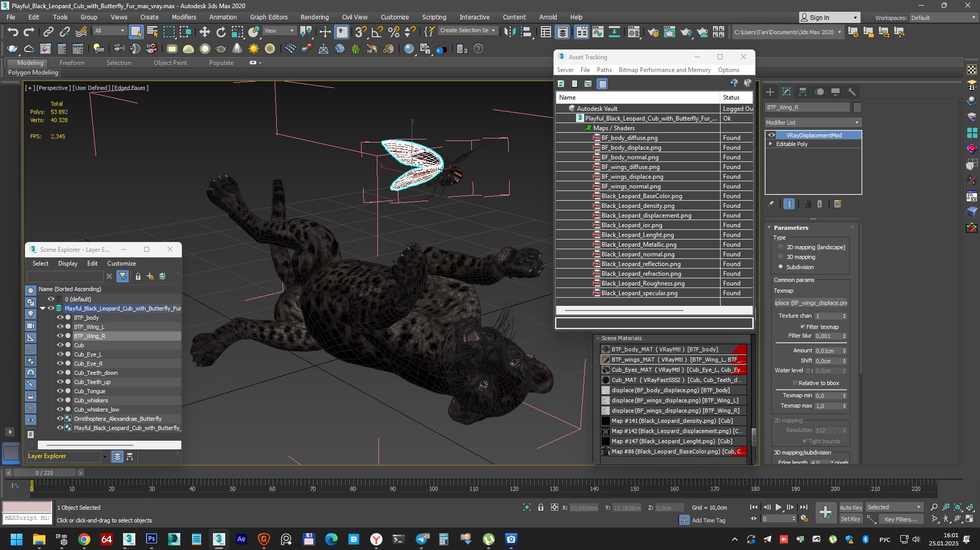This screenshot has height=550, width=980.
Task: Hide the Cub_whiskers object
Action: tap(60, 400)
